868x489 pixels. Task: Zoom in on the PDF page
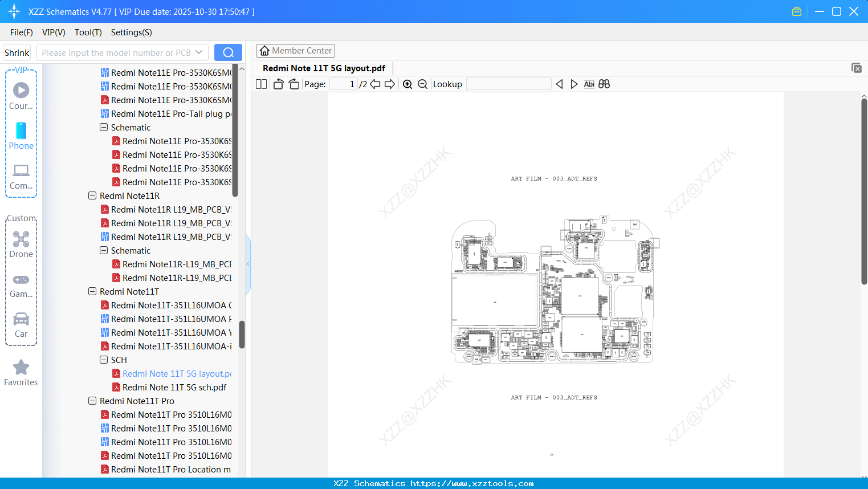point(407,84)
